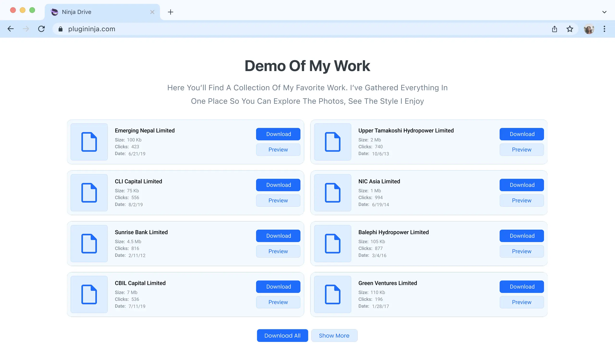Viewport: 615px width, 364px height.
Task: Preview the Green Ventures Limited file
Action: (522, 302)
